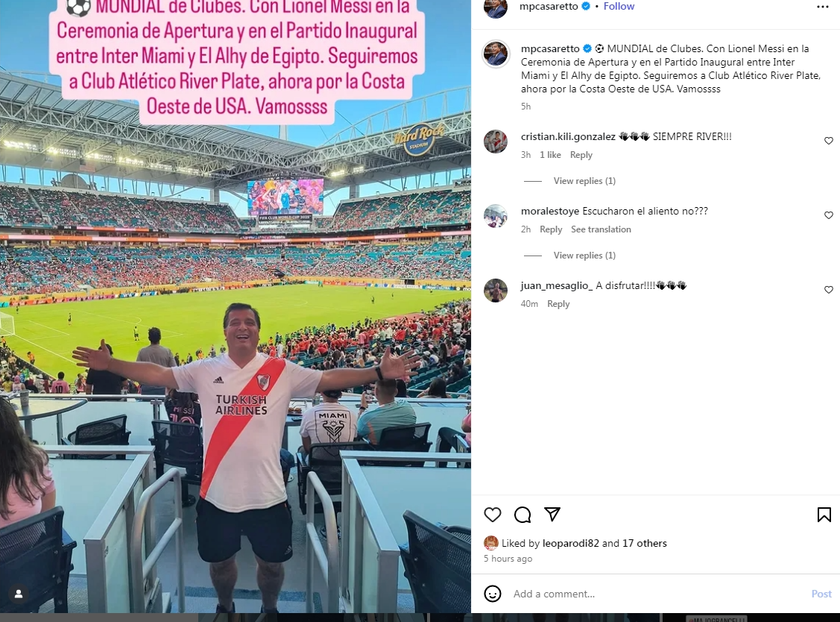Reply to juan_mesaglio_'s comment

coord(558,303)
